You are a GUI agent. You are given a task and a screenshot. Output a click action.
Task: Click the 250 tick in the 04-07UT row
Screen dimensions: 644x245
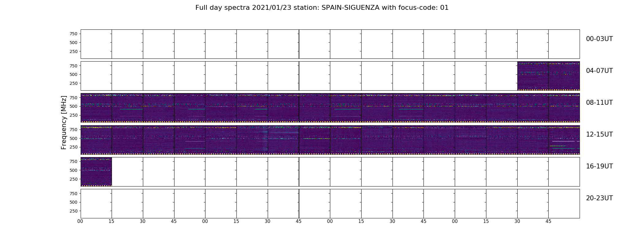tap(74, 83)
